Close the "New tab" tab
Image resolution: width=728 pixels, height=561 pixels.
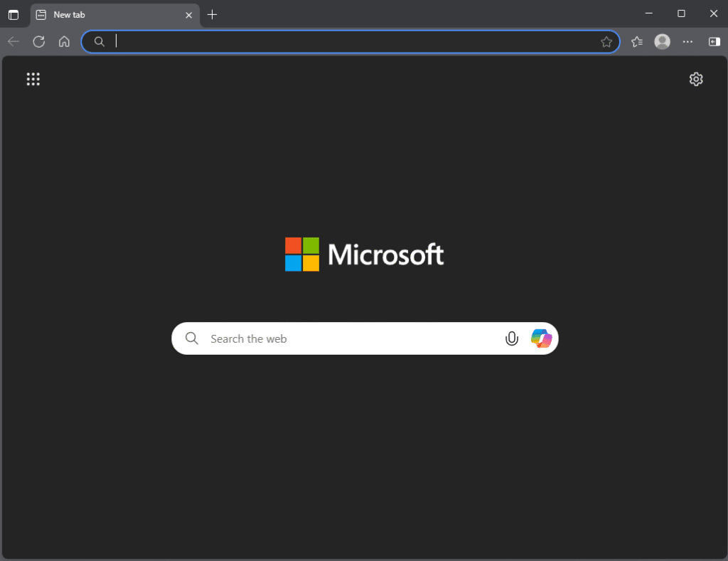click(x=188, y=14)
